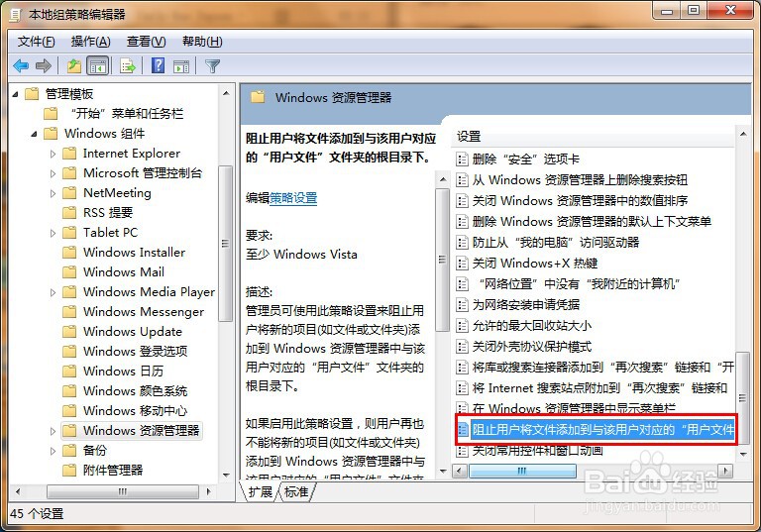761x532 pixels.
Task: Click the folder icon beside Windows Mail
Action: [69, 272]
